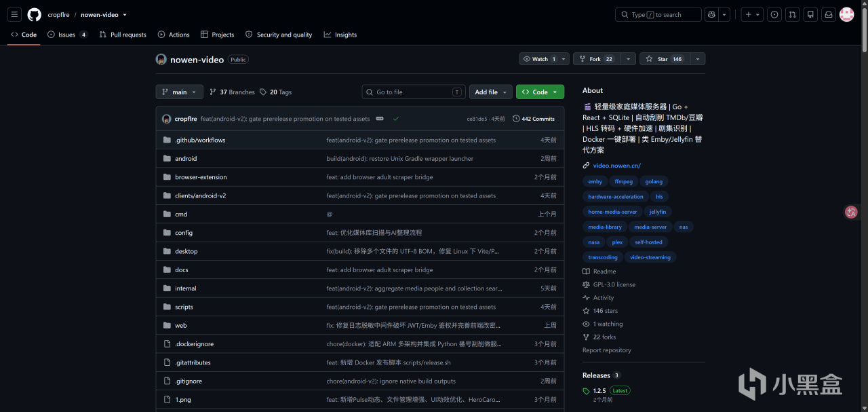Switch to the Issues tab
Viewport: 868px width, 412px height.
point(67,35)
